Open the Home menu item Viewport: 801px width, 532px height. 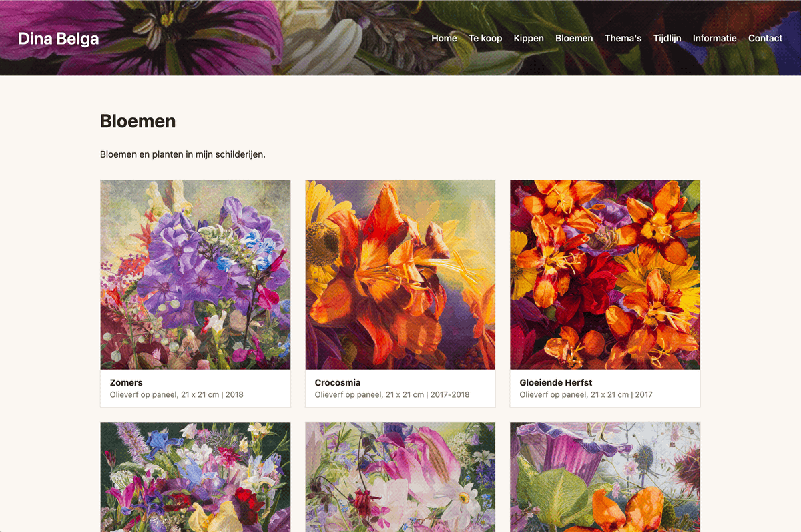(444, 38)
